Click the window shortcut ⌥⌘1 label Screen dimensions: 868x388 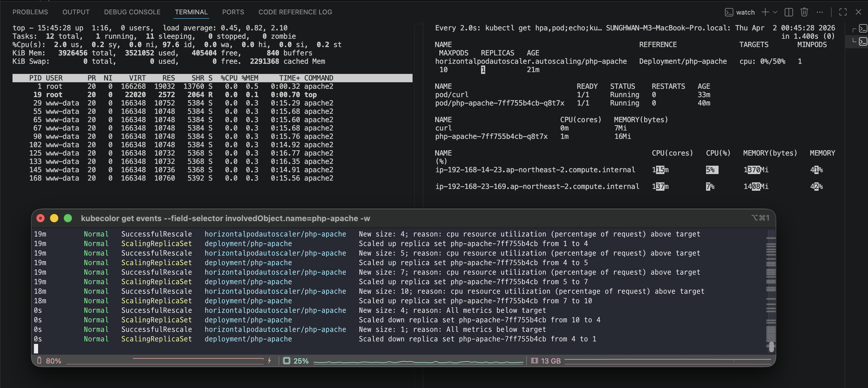coord(761,218)
